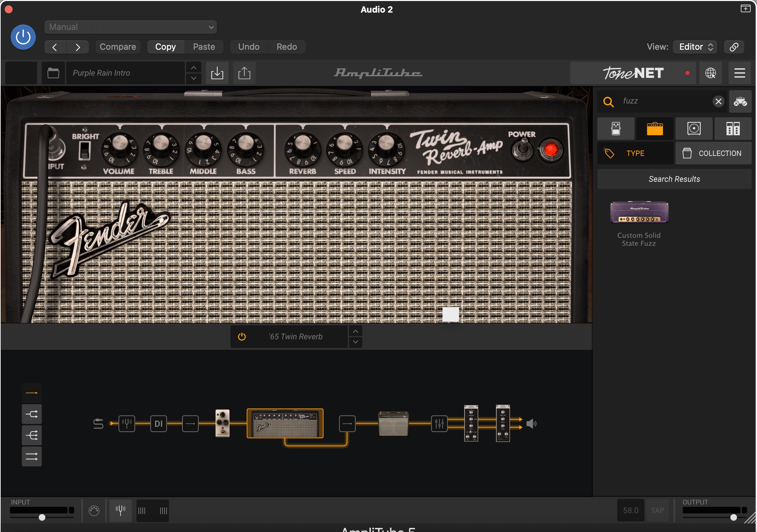
Task: Select the cabinet speaker category tab
Action: click(694, 129)
